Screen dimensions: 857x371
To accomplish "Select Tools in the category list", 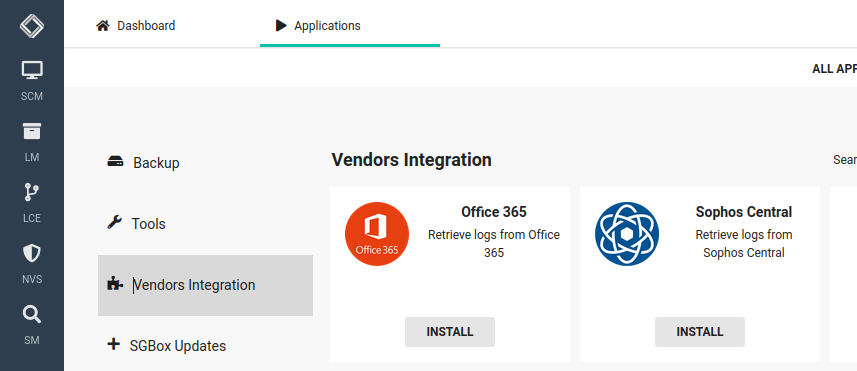I will pos(206,224).
